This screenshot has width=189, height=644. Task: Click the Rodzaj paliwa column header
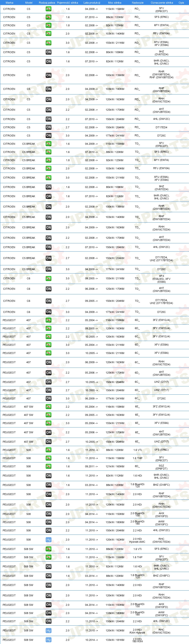47,3
